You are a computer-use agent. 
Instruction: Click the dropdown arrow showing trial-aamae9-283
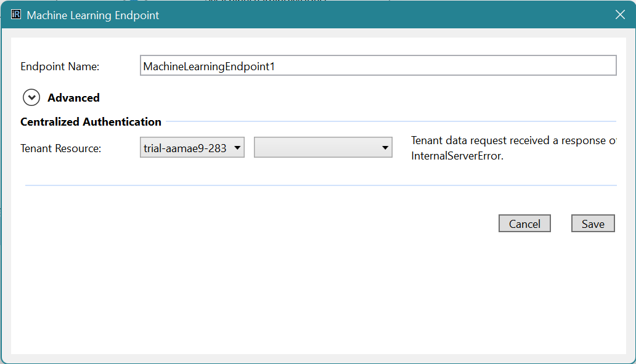click(237, 147)
